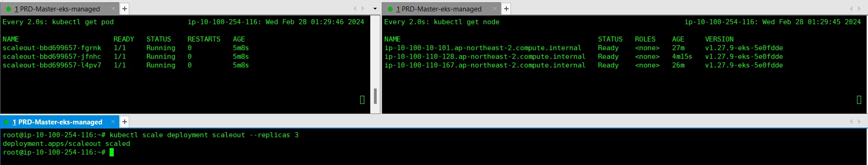
Task: Go to previous tab in bottom pane
Action: [851, 122]
